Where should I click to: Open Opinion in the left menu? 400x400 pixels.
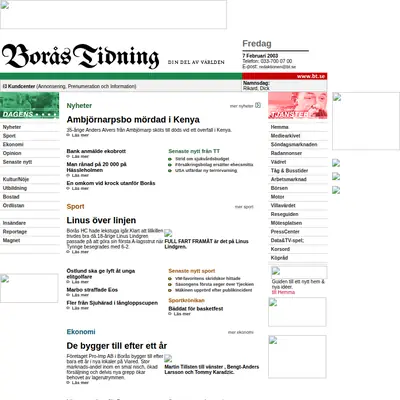tap(12, 153)
